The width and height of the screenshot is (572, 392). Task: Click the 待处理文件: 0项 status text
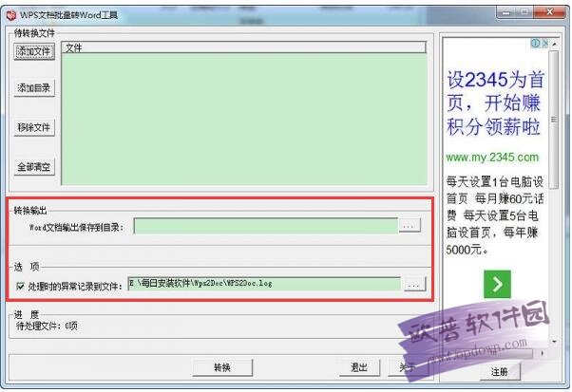click(x=47, y=326)
